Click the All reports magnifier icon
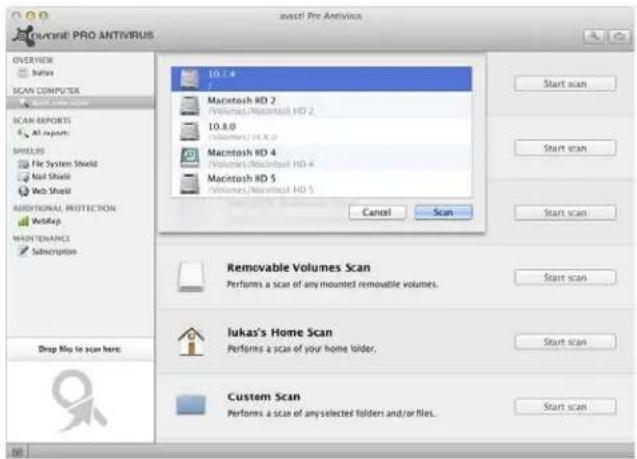The height and width of the screenshot is (459, 637). 23,133
